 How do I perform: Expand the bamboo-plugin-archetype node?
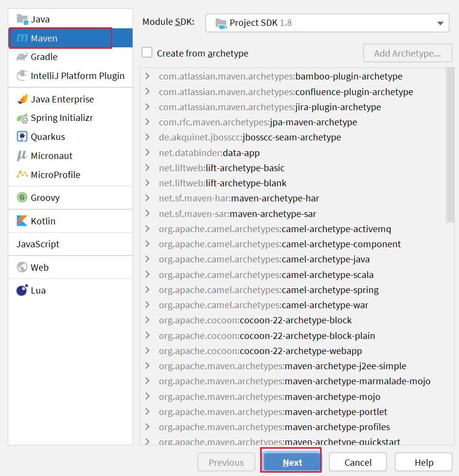click(148, 76)
